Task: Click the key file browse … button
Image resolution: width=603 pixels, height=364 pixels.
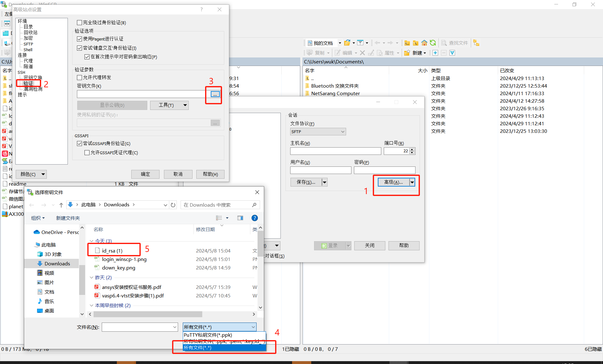Action: [x=215, y=94]
